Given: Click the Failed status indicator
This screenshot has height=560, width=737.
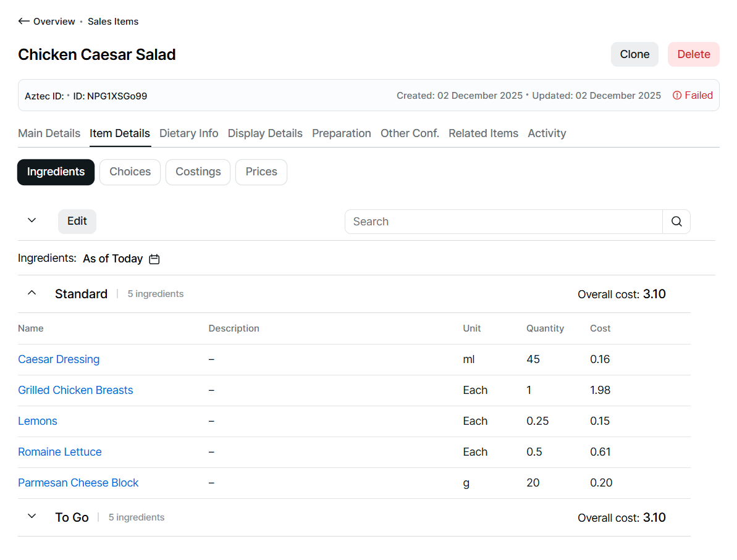Looking at the screenshot, I should click(693, 96).
